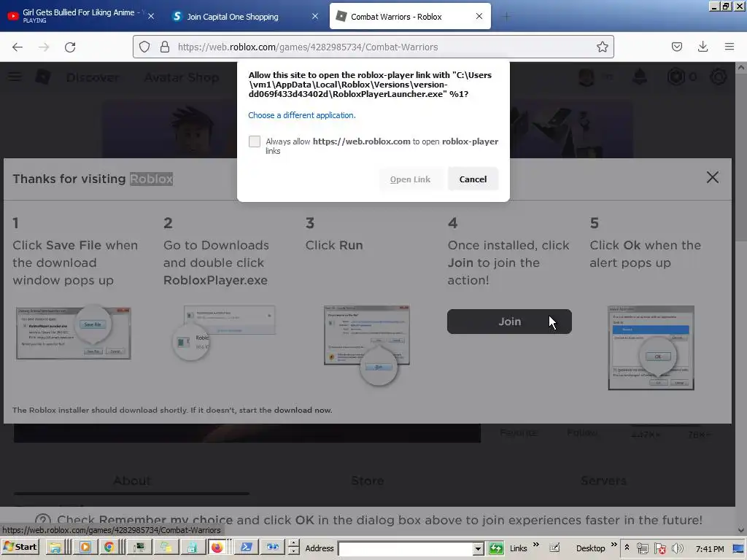The image size is (747, 560).
Task: Open Roblox side navigation hamburger menu
Action: pyautogui.click(x=15, y=77)
